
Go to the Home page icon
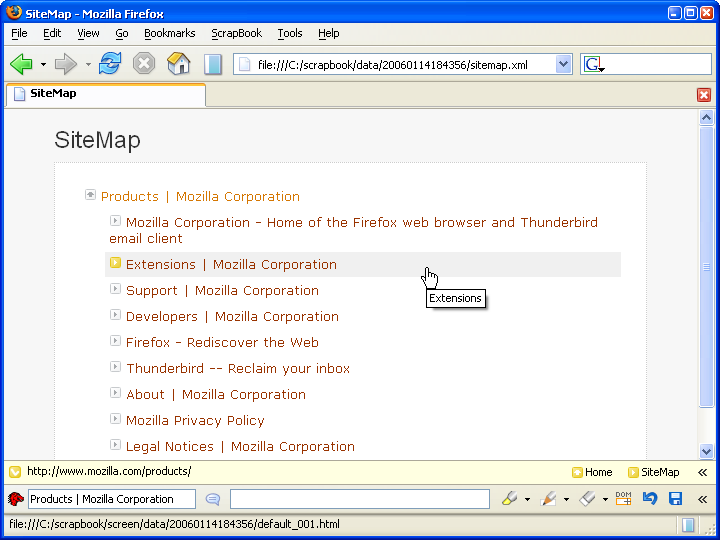point(179,63)
